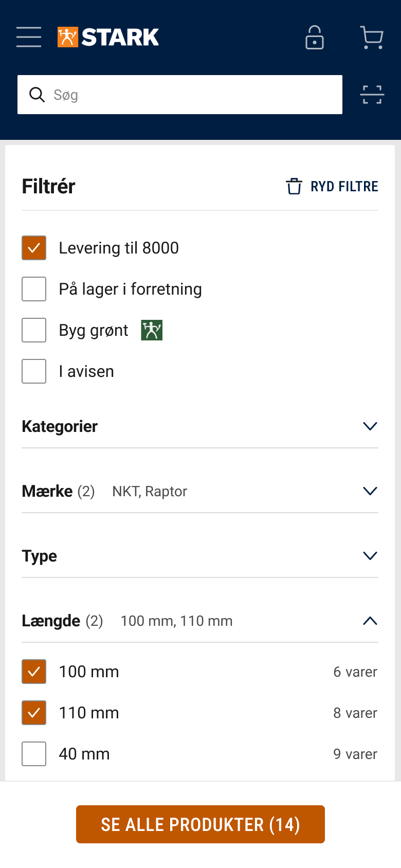The height and width of the screenshot is (868, 401).
Task: Clear filters with RYD FILTRE
Action: [x=344, y=186]
